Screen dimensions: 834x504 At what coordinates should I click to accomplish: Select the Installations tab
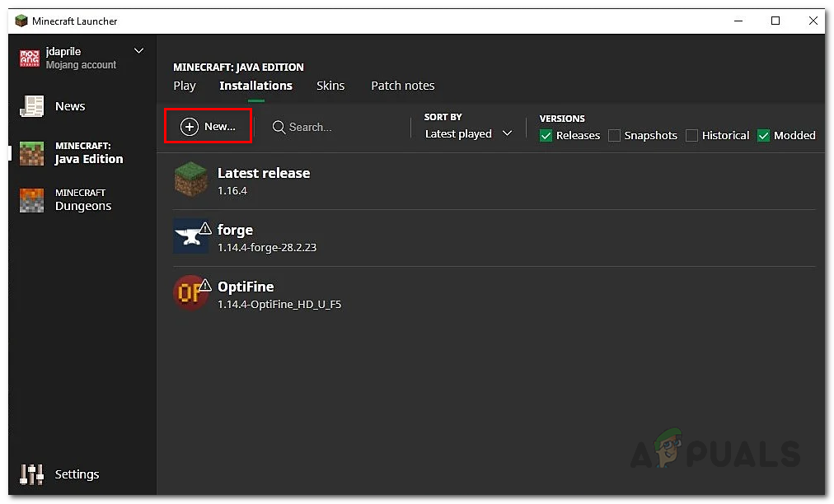[x=255, y=86]
